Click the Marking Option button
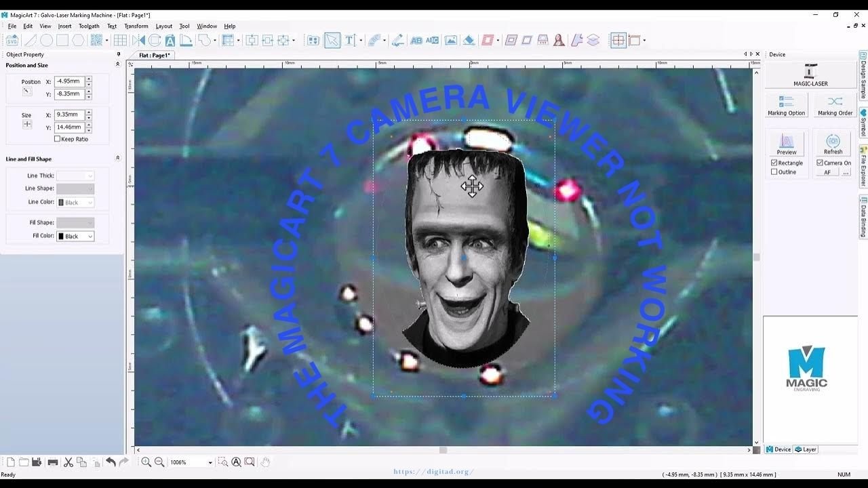Viewport: 868px width, 488px height. [787, 105]
